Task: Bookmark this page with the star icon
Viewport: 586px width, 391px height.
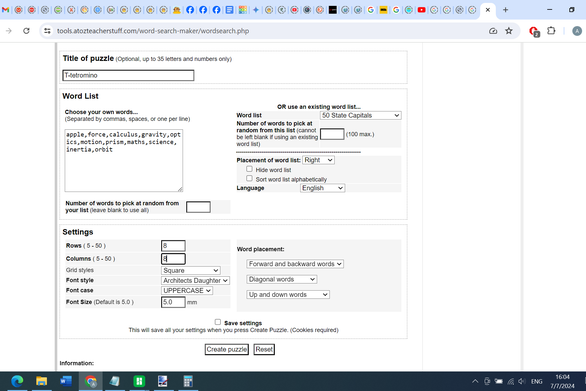Action: (x=509, y=31)
